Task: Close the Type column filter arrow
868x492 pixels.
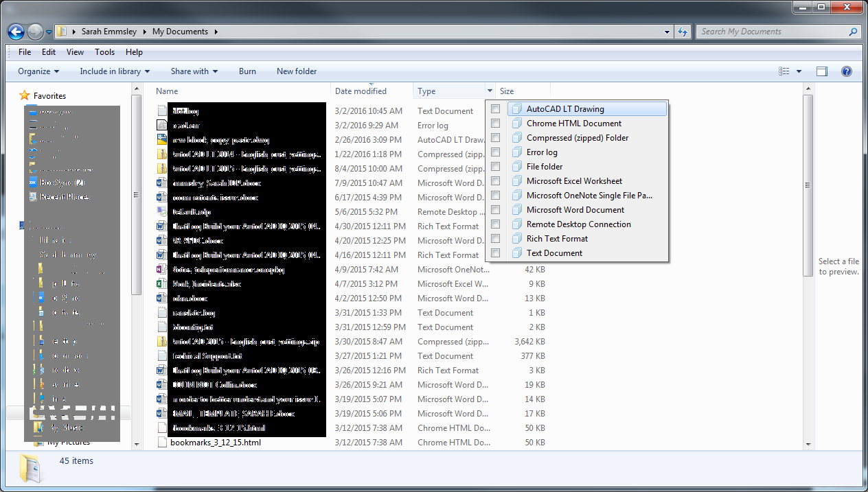Action: click(490, 91)
